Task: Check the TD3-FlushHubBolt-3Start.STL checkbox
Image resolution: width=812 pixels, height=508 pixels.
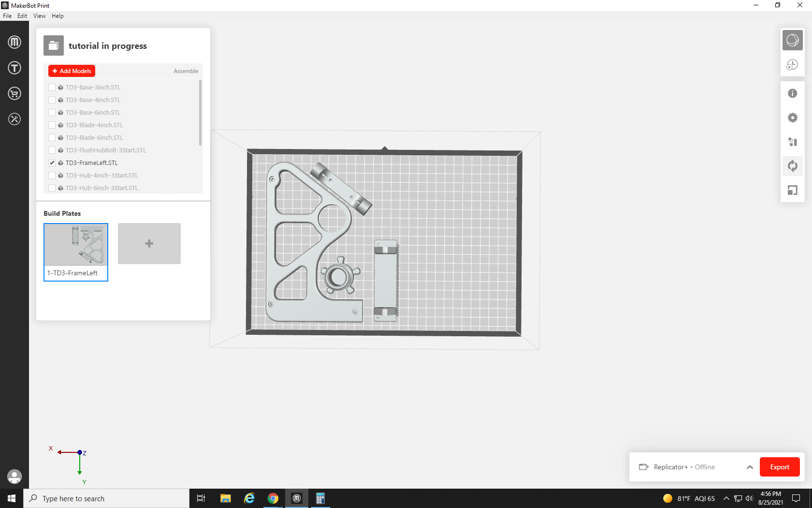Action: (52, 150)
